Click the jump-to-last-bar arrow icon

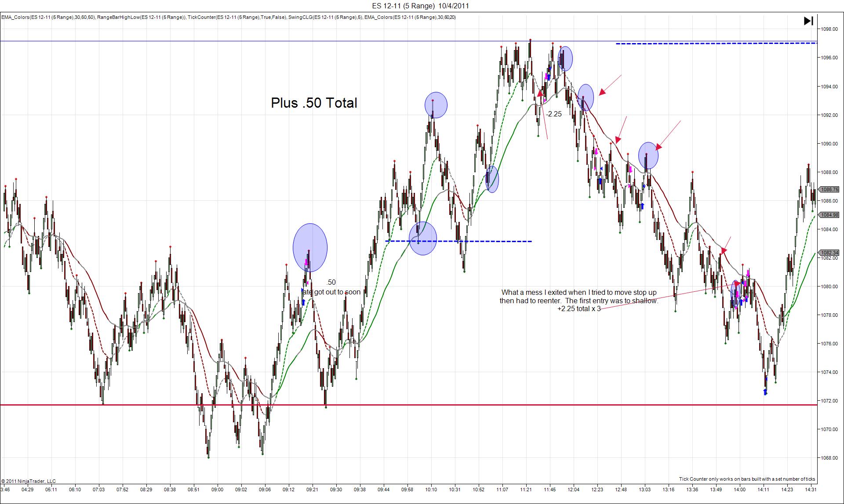pos(808,21)
